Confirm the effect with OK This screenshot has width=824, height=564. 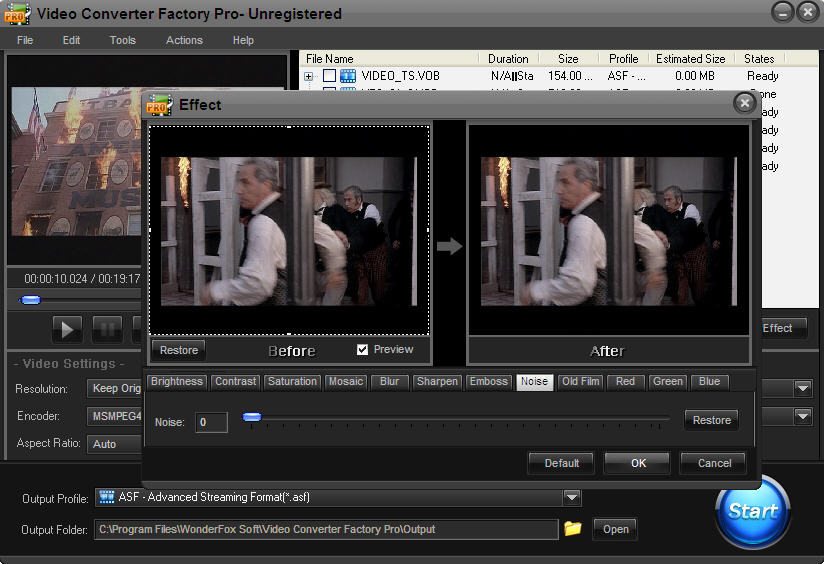pyautogui.click(x=637, y=463)
